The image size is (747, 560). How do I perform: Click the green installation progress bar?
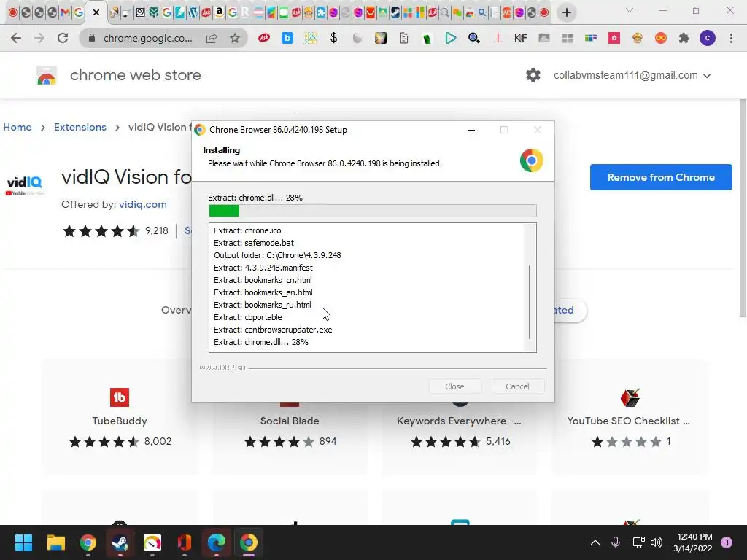tap(372, 211)
